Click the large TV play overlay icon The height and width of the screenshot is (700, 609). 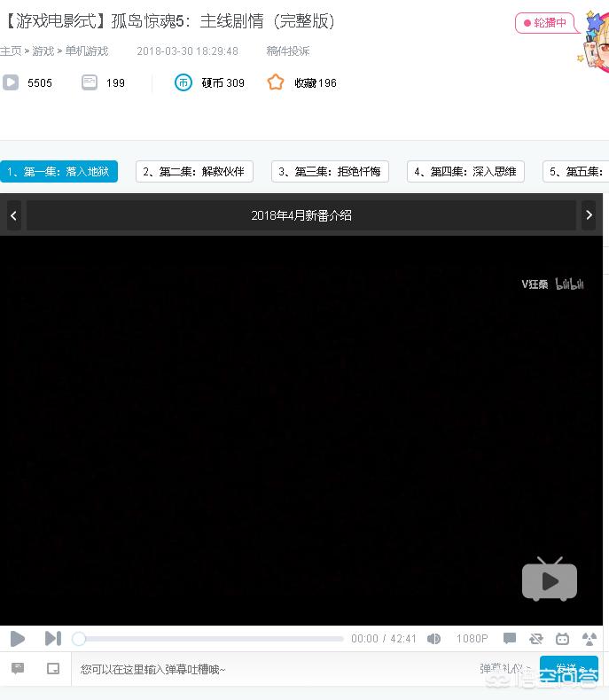(x=550, y=579)
